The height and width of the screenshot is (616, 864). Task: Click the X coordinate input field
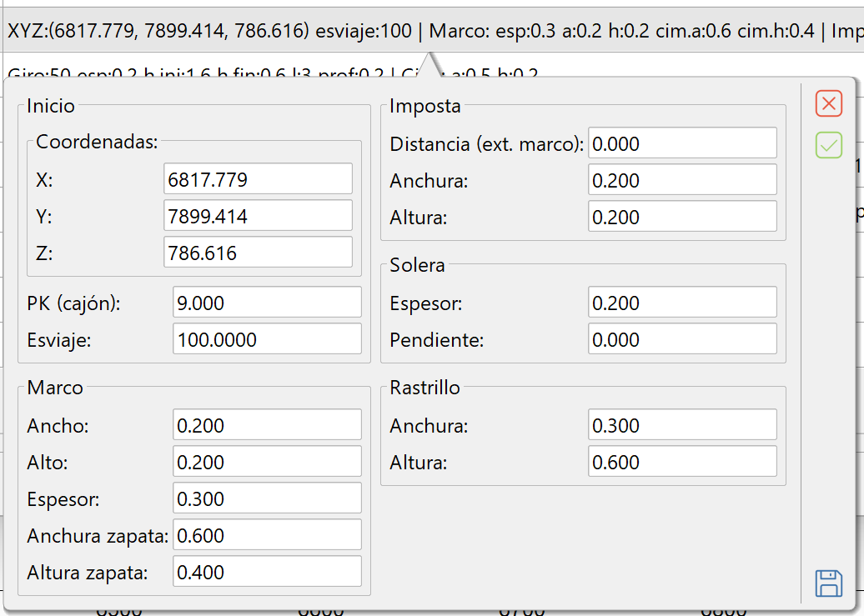click(x=258, y=179)
